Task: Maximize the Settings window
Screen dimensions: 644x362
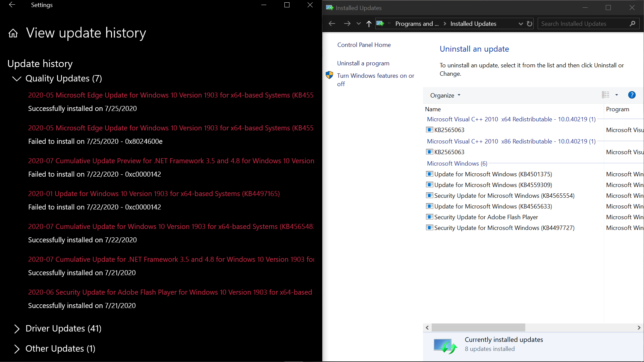Action: coord(287,5)
